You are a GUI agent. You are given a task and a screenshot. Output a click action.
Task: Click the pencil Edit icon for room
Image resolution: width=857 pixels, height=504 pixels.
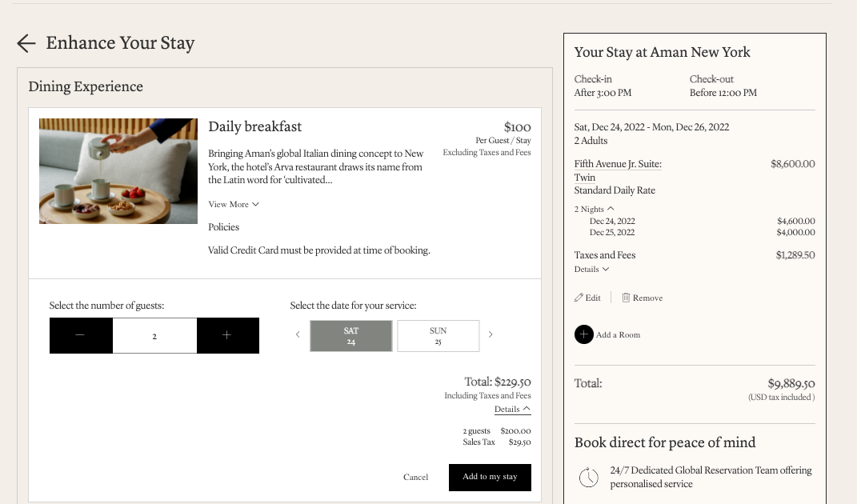pyautogui.click(x=579, y=298)
